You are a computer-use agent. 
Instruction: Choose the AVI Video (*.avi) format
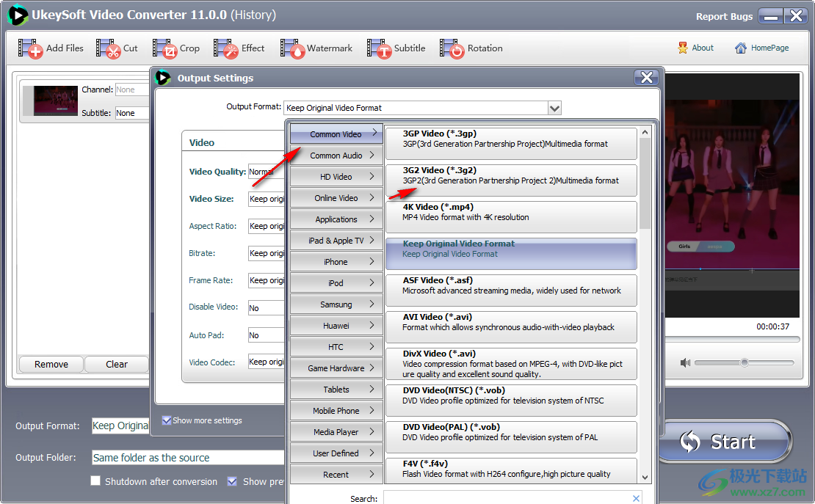pyautogui.click(x=512, y=326)
